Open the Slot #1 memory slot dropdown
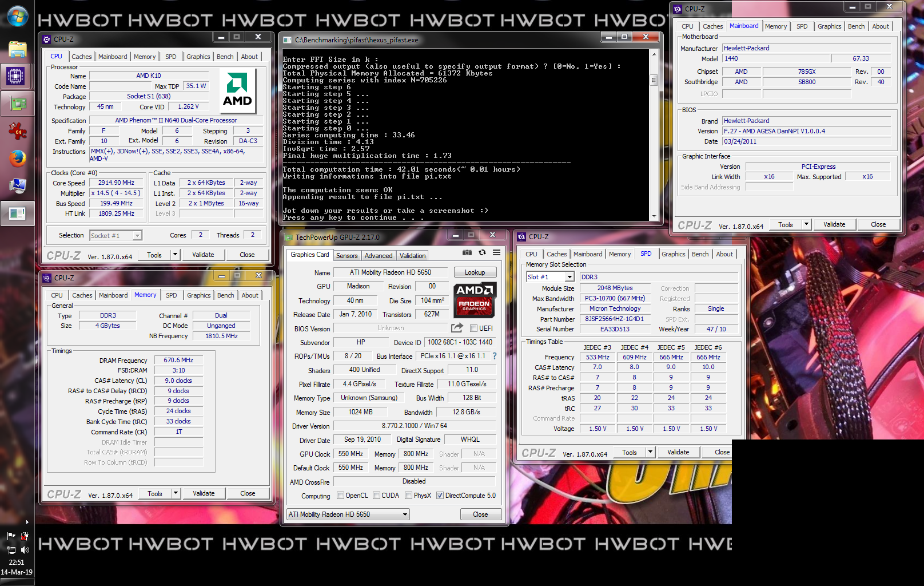This screenshot has width=924, height=586. point(569,277)
